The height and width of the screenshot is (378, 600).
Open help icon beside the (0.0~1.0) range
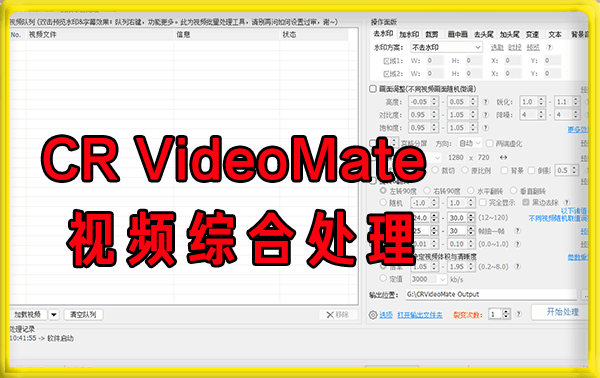click(x=517, y=244)
